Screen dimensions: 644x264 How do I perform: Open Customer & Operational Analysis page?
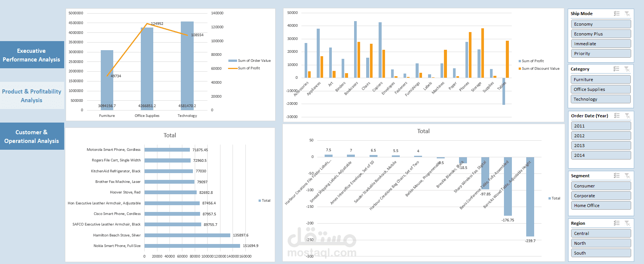tap(32, 136)
